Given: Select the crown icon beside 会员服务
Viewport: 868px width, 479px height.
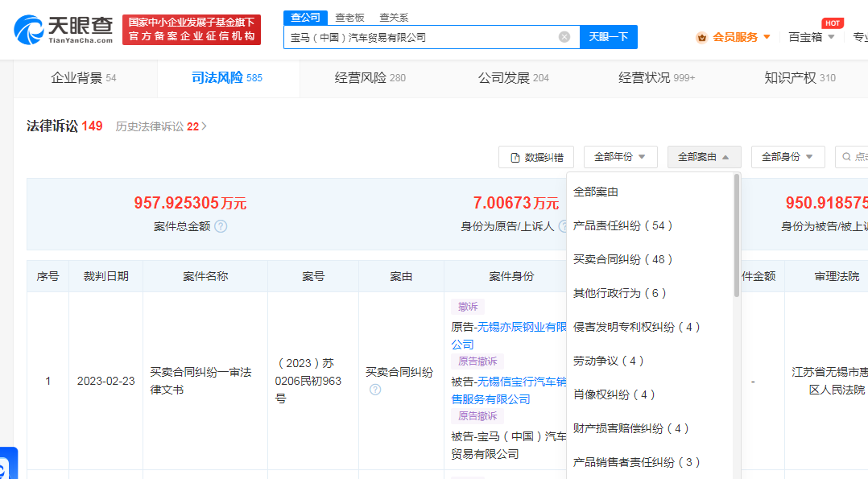Looking at the screenshot, I should click(x=702, y=38).
